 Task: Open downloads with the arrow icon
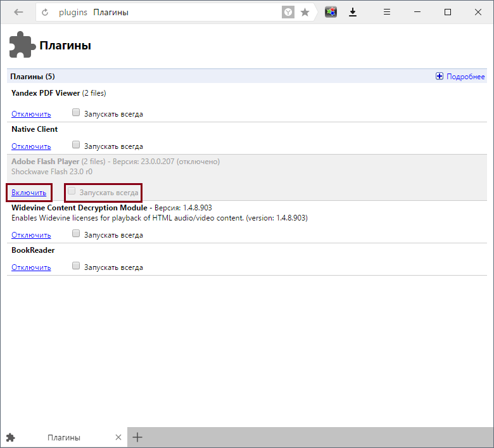[353, 12]
